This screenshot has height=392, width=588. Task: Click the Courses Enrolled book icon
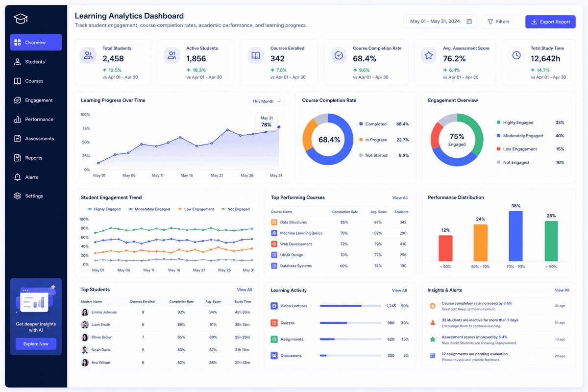coord(255,55)
